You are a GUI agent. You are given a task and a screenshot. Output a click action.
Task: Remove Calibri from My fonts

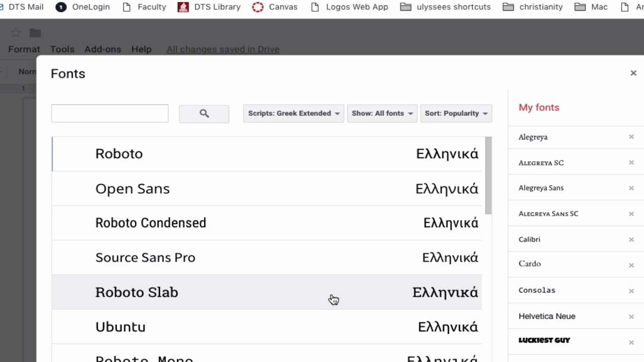coord(631,239)
